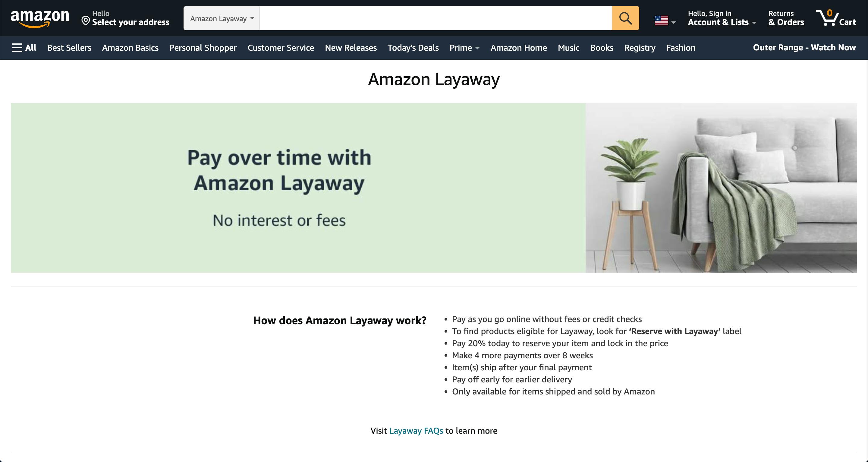Visit the Layaway FAQs link

tap(416, 431)
